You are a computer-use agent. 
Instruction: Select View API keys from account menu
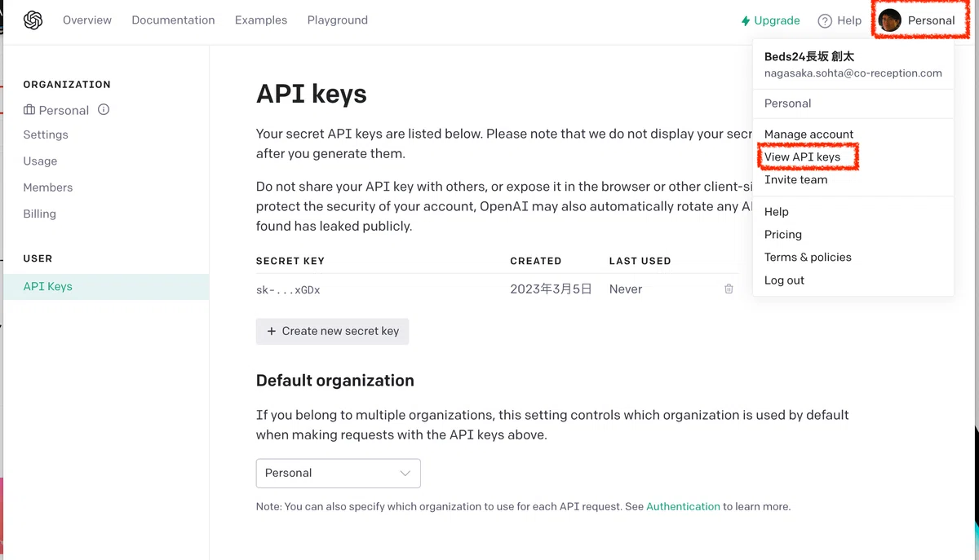[802, 157]
